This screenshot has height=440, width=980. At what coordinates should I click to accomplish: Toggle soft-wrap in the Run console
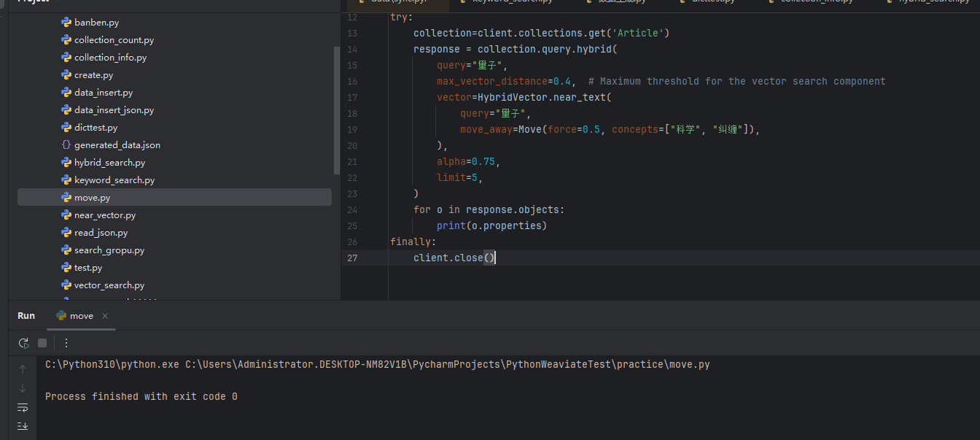click(x=22, y=407)
